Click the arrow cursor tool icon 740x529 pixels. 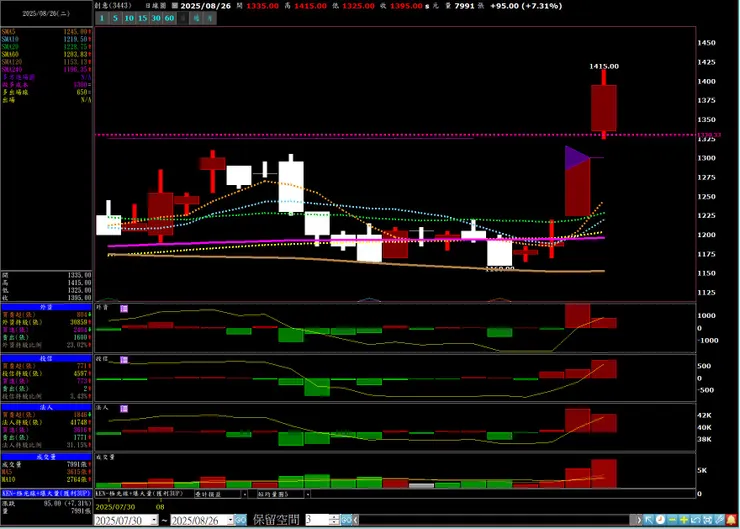tap(649, 520)
